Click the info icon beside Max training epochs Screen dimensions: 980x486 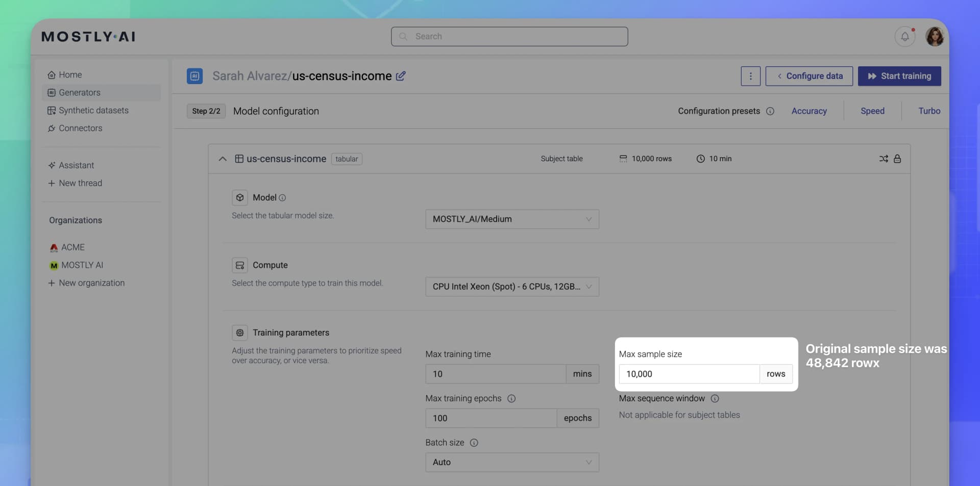coord(512,398)
